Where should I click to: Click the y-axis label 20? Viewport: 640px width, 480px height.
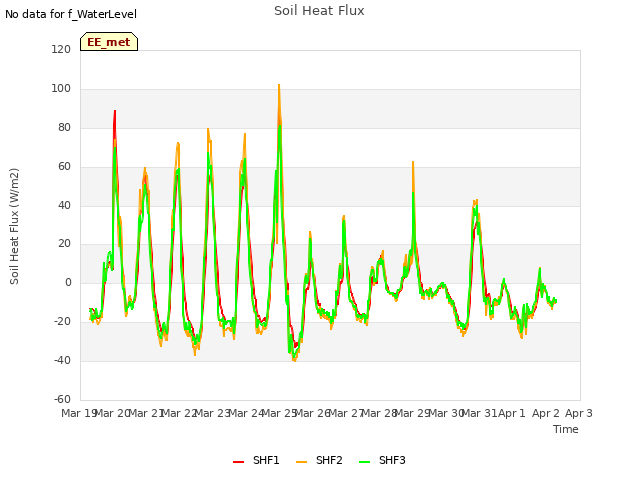point(64,244)
